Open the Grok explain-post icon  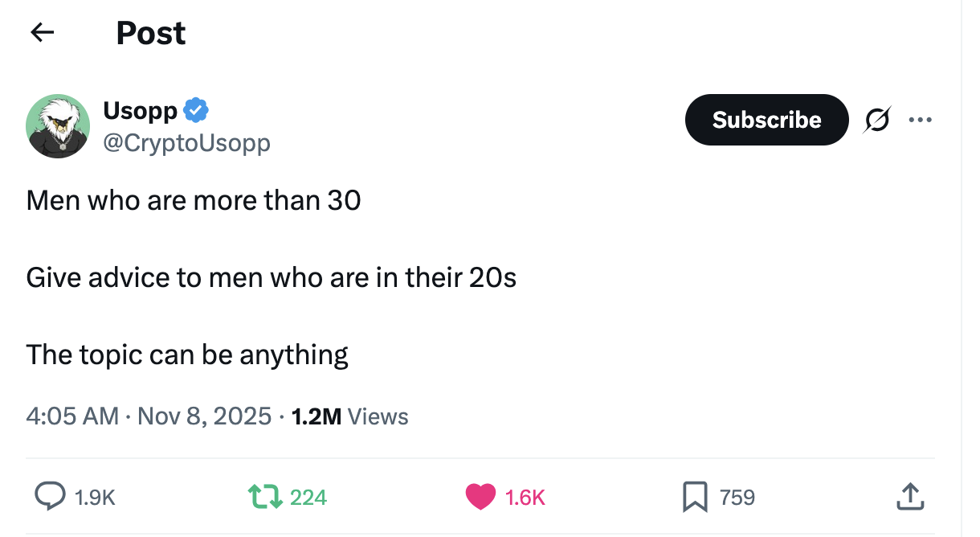[876, 120]
